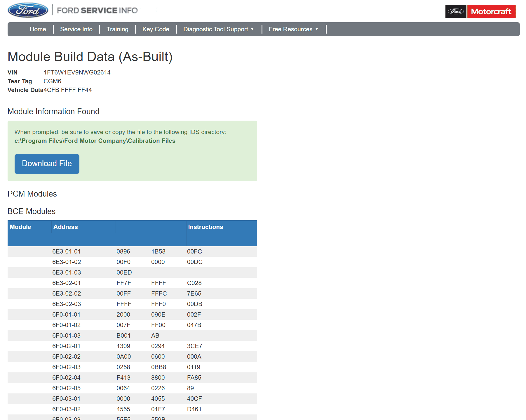Click the Ford oval logo
Screen dimensions: 526x420
tap(28, 10)
